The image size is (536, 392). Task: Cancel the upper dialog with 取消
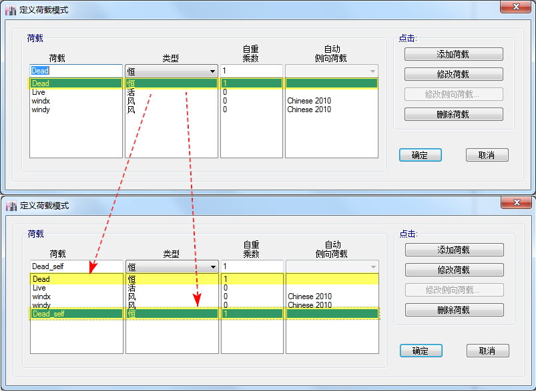487,155
